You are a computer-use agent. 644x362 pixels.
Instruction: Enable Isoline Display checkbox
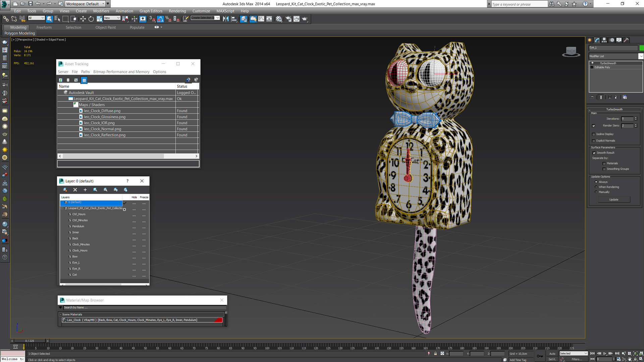(x=594, y=134)
